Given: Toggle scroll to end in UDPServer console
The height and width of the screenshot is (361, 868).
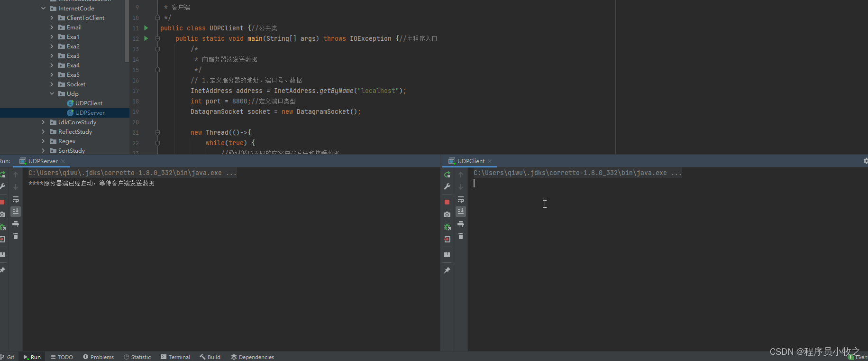Looking at the screenshot, I should (16, 211).
